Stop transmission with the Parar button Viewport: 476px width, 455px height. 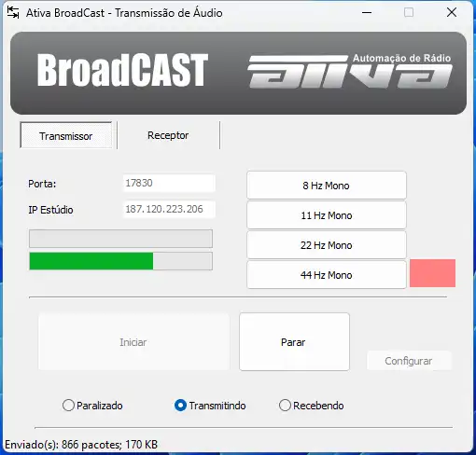294,342
